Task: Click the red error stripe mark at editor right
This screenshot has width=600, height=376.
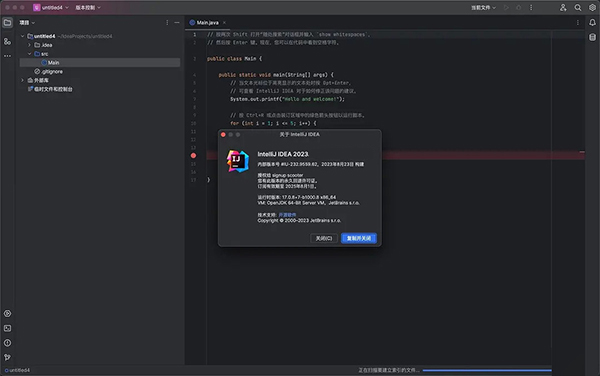Action: 582,152
